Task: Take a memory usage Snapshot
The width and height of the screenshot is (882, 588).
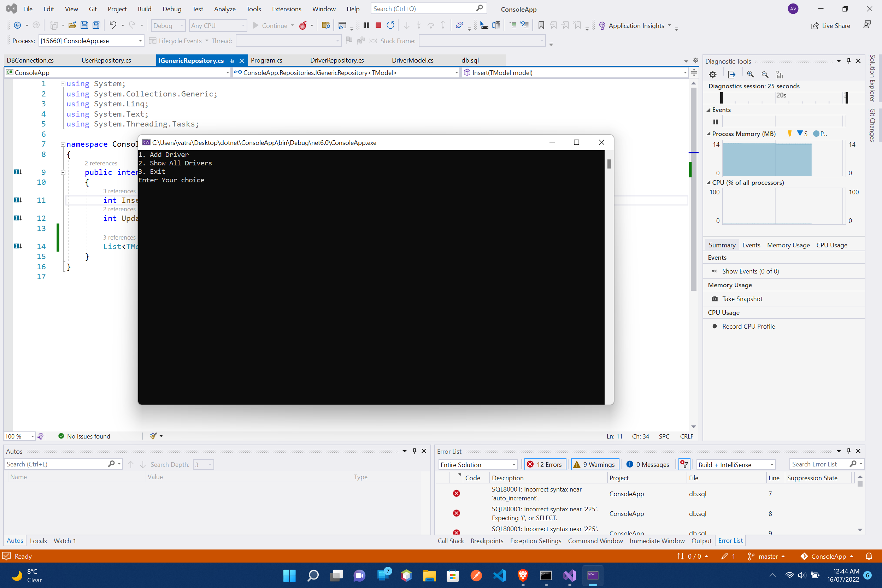Action: click(x=741, y=299)
